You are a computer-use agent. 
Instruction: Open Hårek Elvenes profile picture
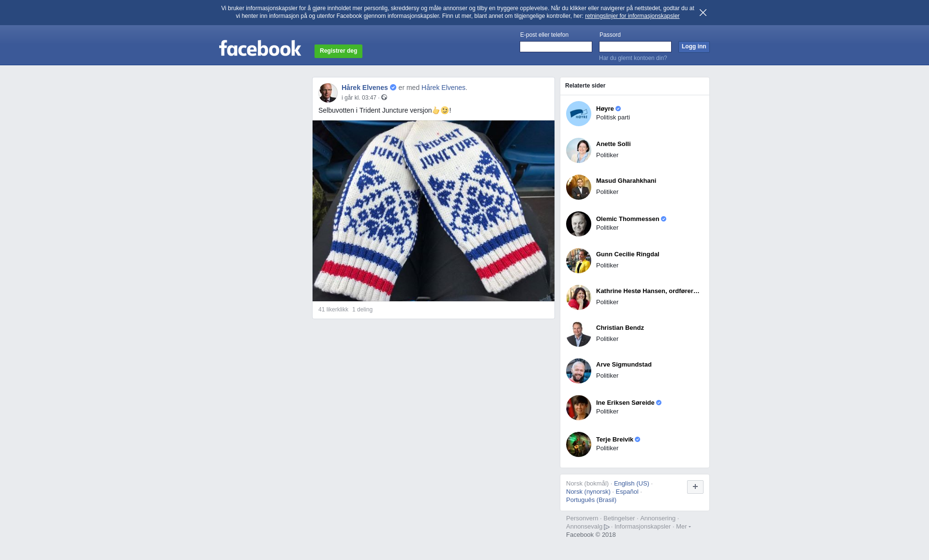[328, 93]
